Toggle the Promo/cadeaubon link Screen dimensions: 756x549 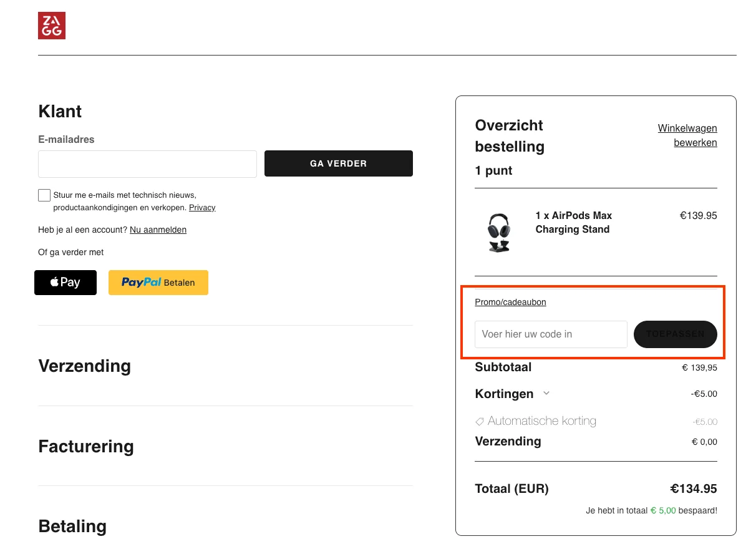510,302
